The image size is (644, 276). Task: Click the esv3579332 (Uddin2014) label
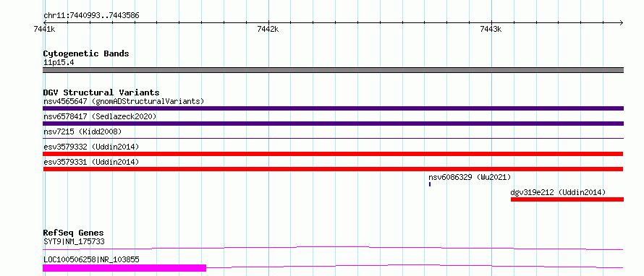(x=91, y=147)
